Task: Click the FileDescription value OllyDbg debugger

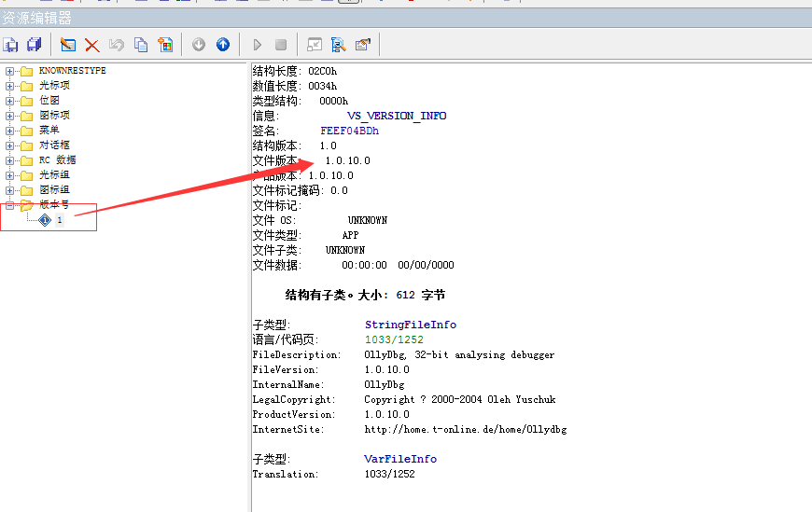Action: [x=459, y=355]
